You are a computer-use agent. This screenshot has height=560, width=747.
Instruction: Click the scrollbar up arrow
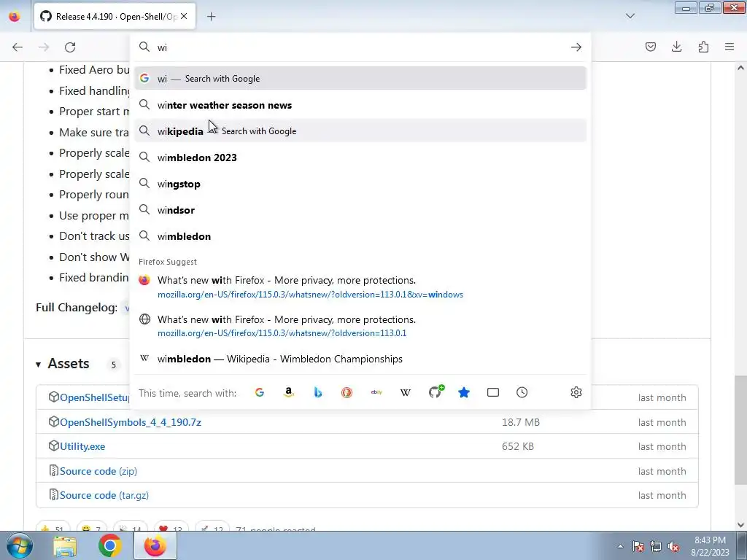tap(740, 68)
